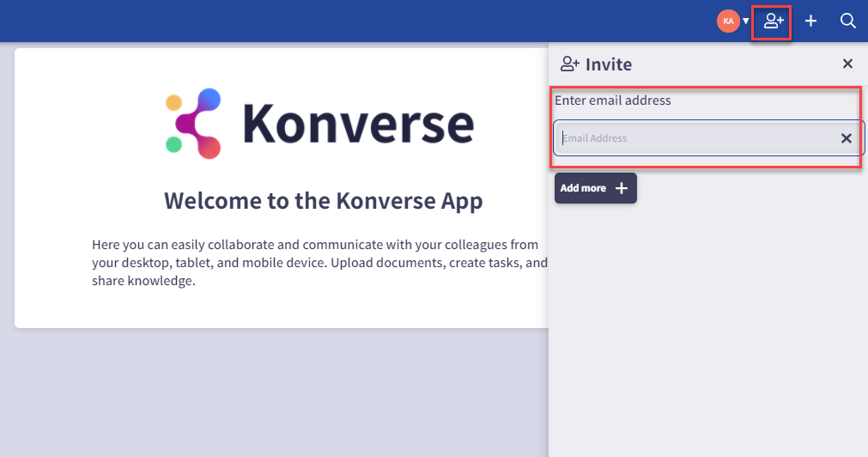
Task: Click the invite user icon in top bar
Action: [774, 21]
